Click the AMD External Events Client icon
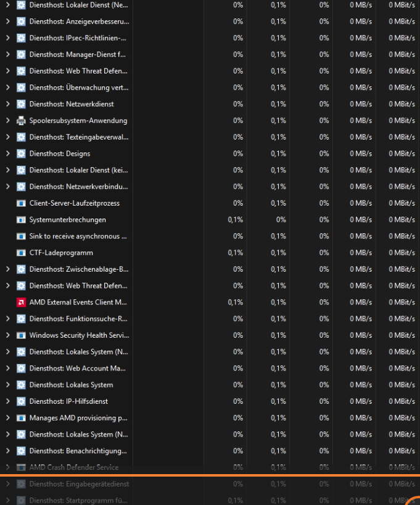This screenshot has height=505, width=420. tap(21, 302)
